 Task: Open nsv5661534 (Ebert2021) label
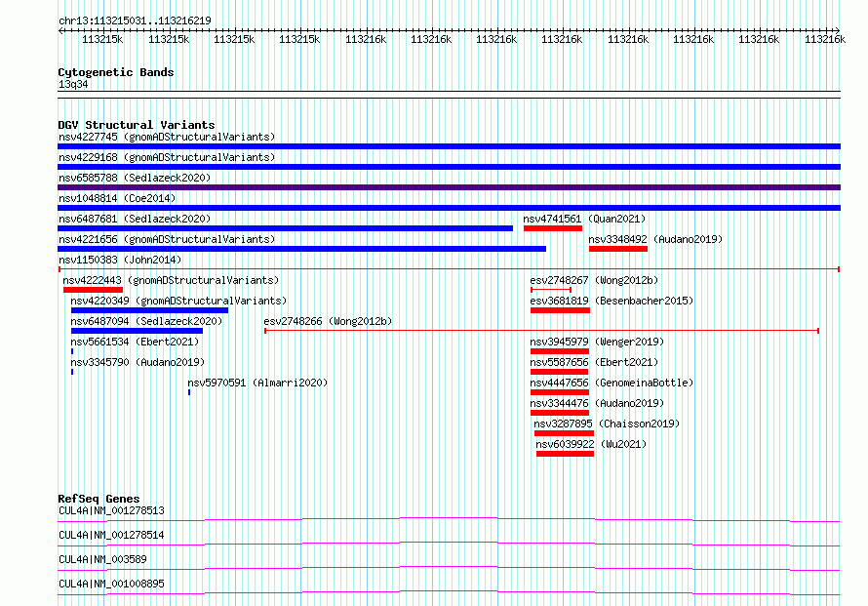[135, 342]
